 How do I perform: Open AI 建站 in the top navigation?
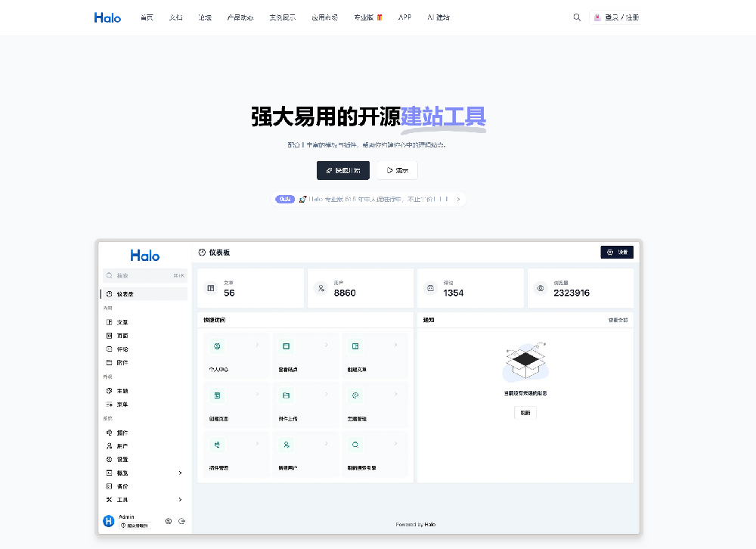coord(438,17)
